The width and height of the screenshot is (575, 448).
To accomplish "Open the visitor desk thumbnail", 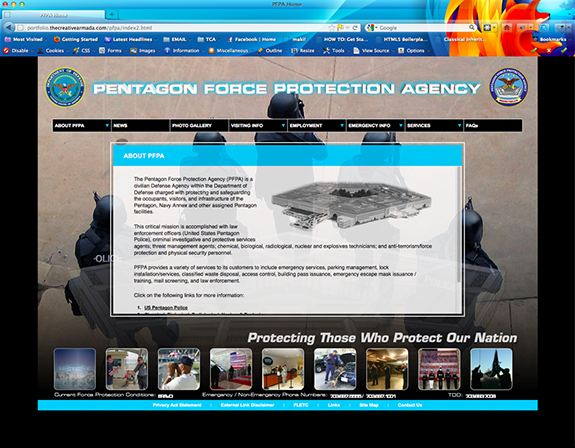I will coord(283,369).
